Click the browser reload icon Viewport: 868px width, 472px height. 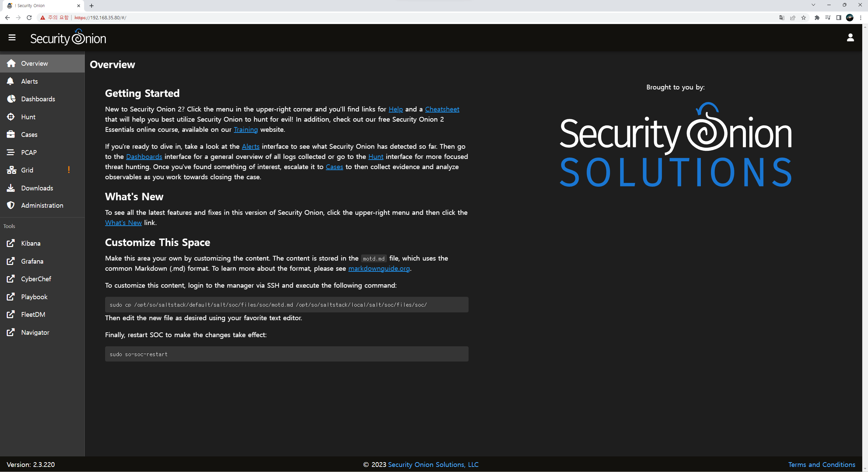point(29,18)
